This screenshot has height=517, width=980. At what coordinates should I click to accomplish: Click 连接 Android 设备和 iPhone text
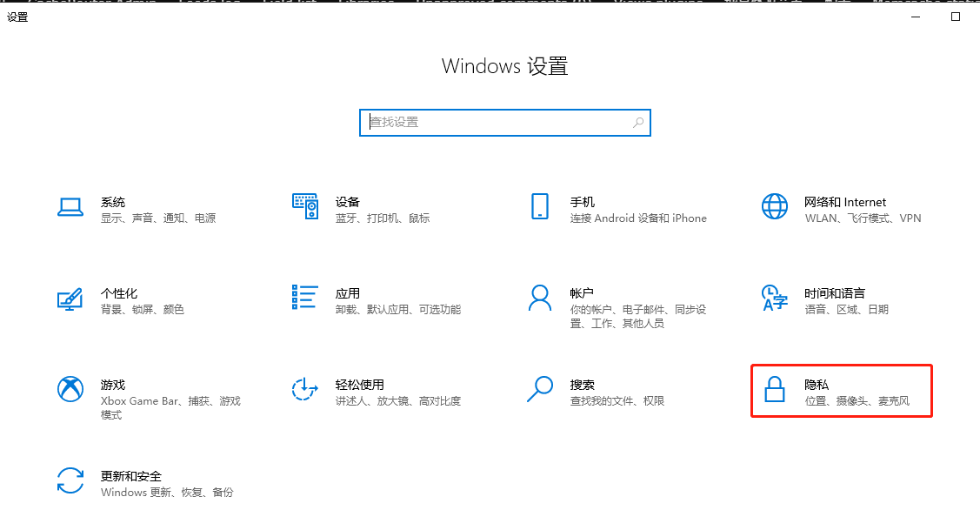638,218
